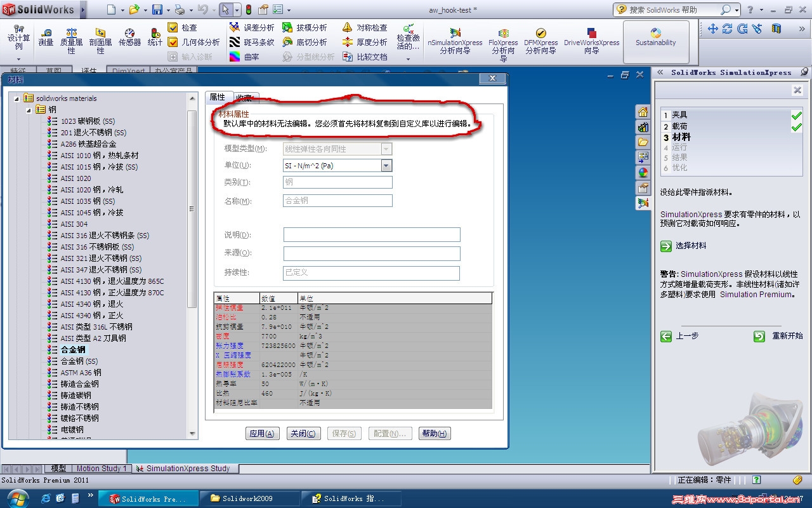
Task: Launch the DriveWorksXpress wizard
Action: click(x=591, y=41)
